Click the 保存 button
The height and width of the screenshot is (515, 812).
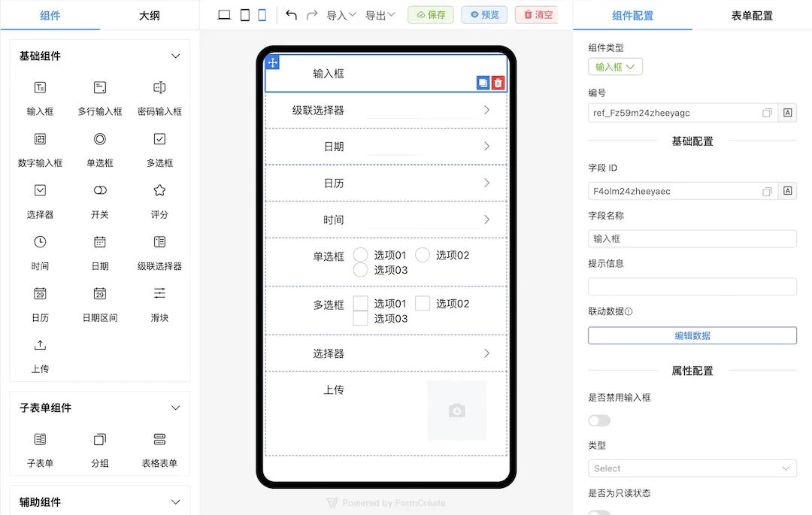(431, 15)
